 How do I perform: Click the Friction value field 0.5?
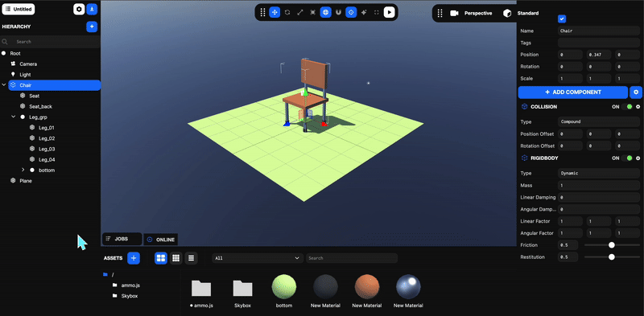click(568, 245)
